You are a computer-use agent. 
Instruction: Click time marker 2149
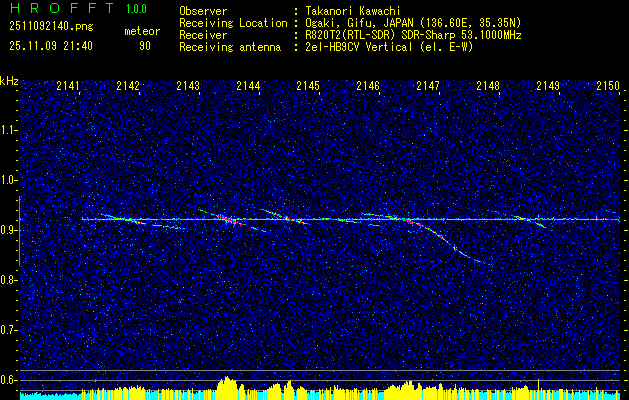pyautogui.click(x=548, y=85)
